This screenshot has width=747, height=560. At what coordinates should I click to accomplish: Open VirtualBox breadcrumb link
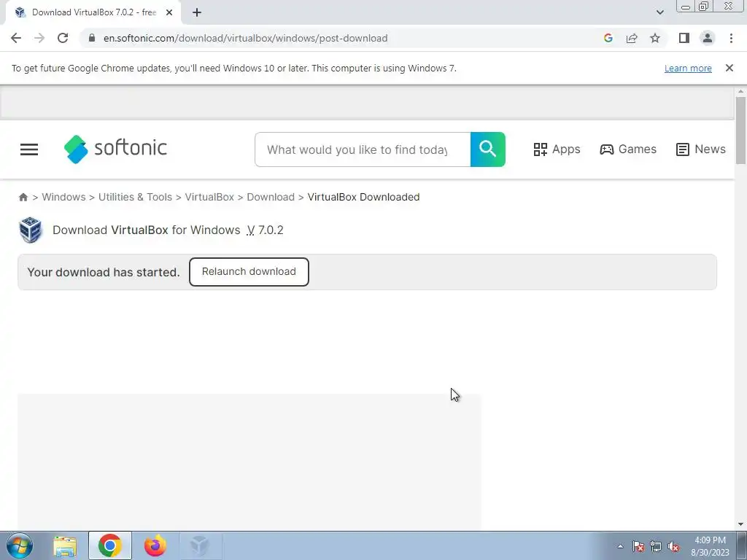[209, 197]
